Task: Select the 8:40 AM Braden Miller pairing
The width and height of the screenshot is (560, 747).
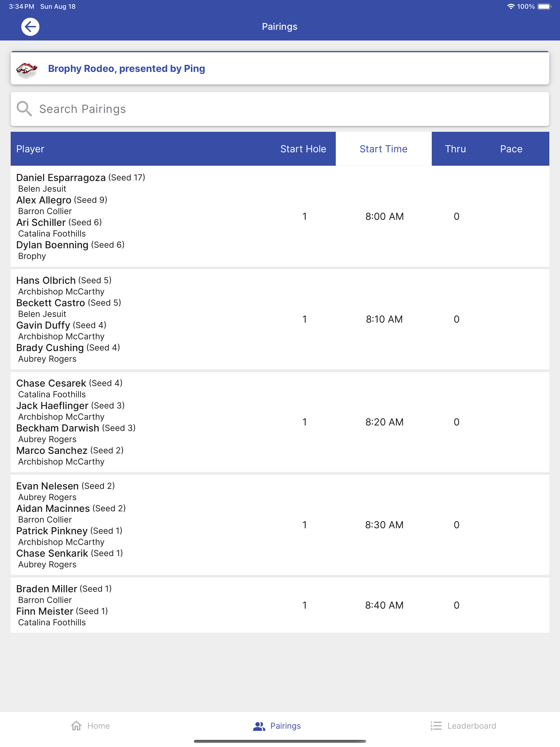Action: coord(280,605)
